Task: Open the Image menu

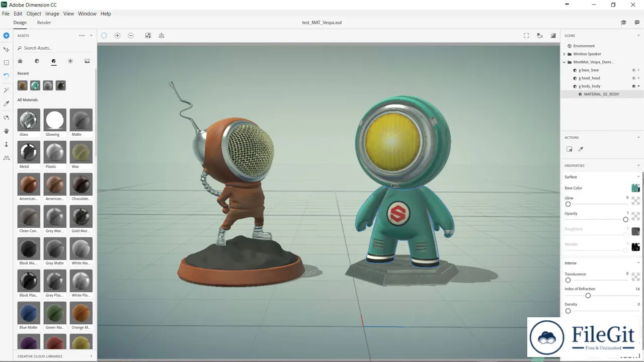Action: click(52, 14)
